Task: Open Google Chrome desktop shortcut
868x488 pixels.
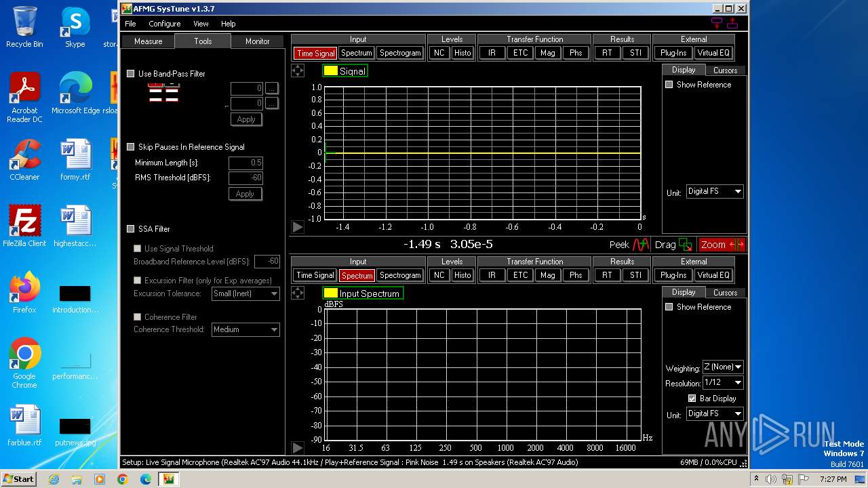Action: coord(24,363)
